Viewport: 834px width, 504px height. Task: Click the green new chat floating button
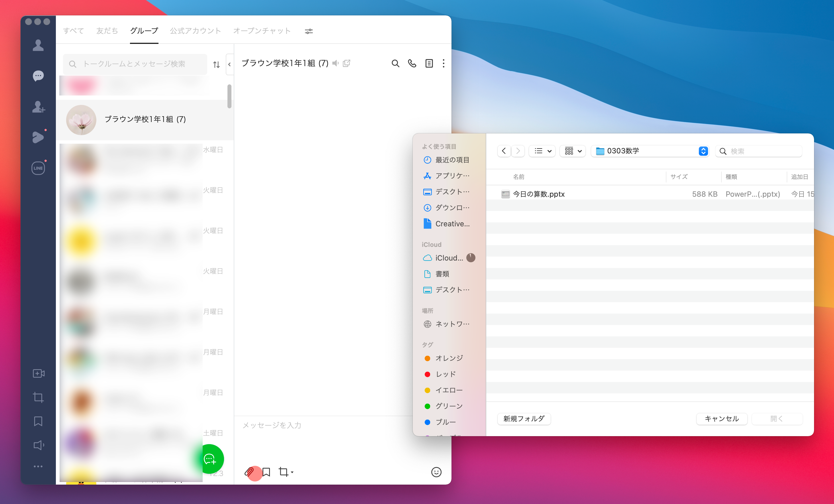[210, 459]
